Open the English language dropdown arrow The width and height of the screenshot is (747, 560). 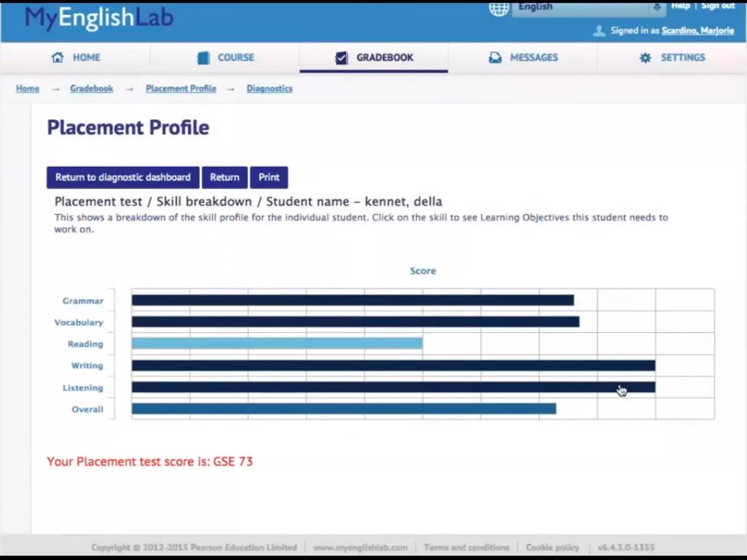pyautogui.click(x=657, y=7)
